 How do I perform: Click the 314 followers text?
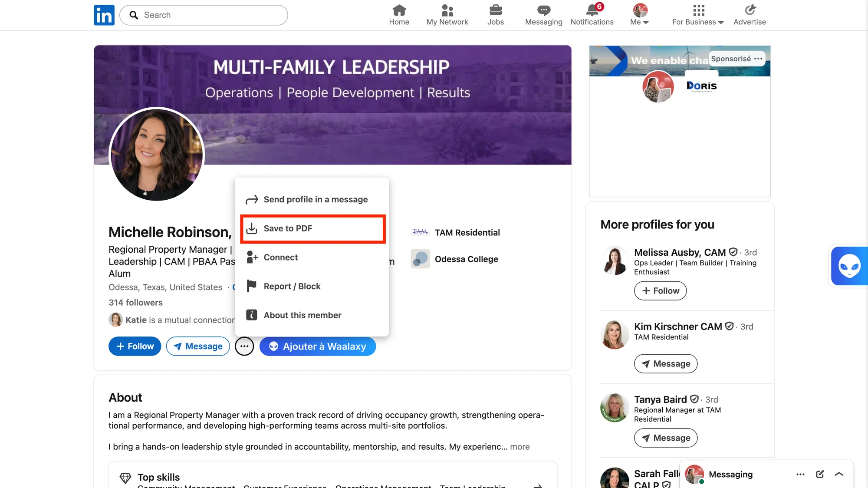click(135, 303)
